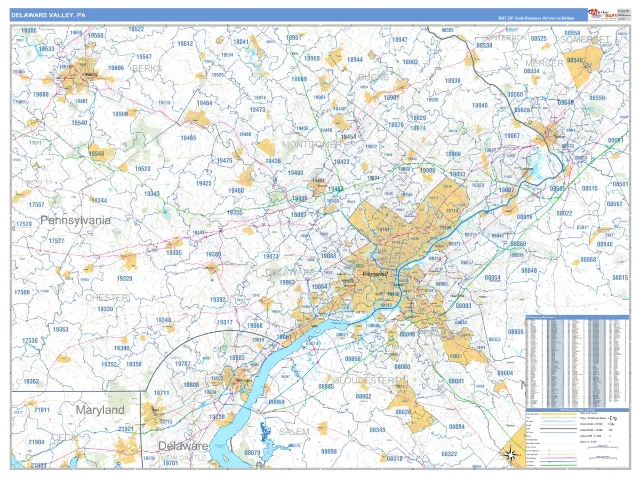Click ZIP code 18041

pyautogui.click(x=241, y=42)
